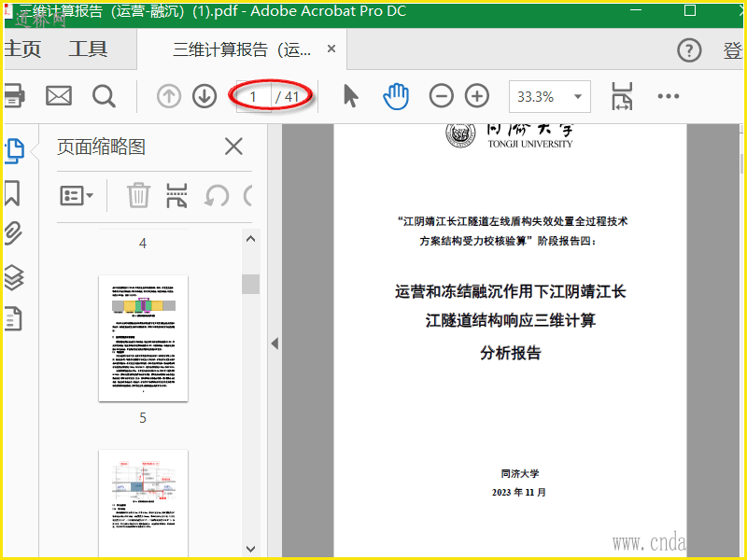Click page label 5 under thumbnail
The width and height of the screenshot is (747, 560).
tap(143, 418)
